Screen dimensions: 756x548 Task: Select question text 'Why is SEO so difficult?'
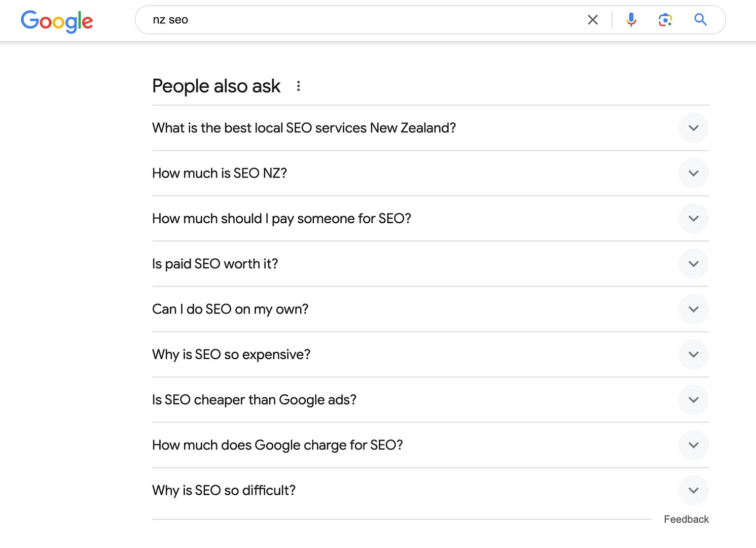tap(224, 490)
